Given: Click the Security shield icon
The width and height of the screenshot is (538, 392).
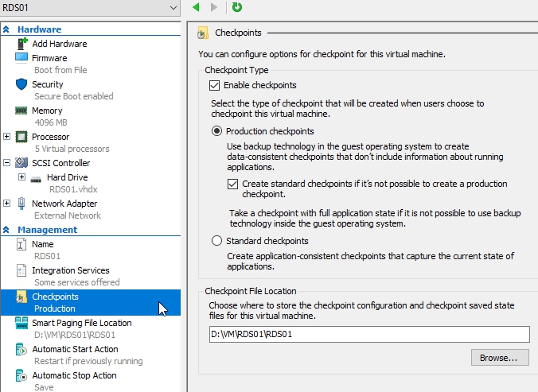Looking at the screenshot, I should coord(21,84).
